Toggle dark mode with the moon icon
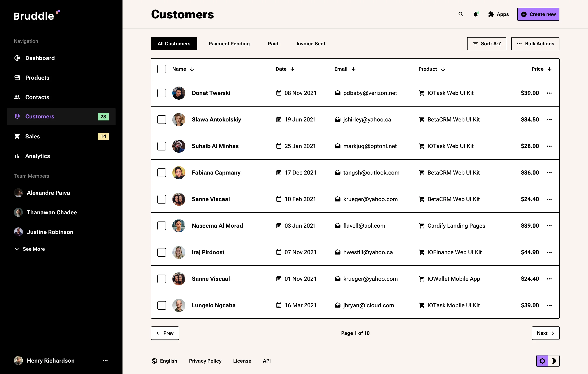 tap(554, 361)
